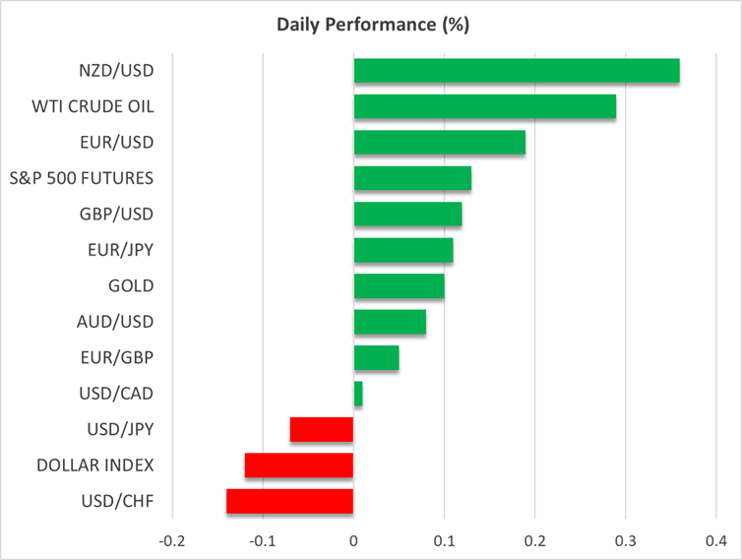Image resolution: width=742 pixels, height=560 pixels.
Task: Click the Gold performance bar
Action: pyautogui.click(x=399, y=286)
